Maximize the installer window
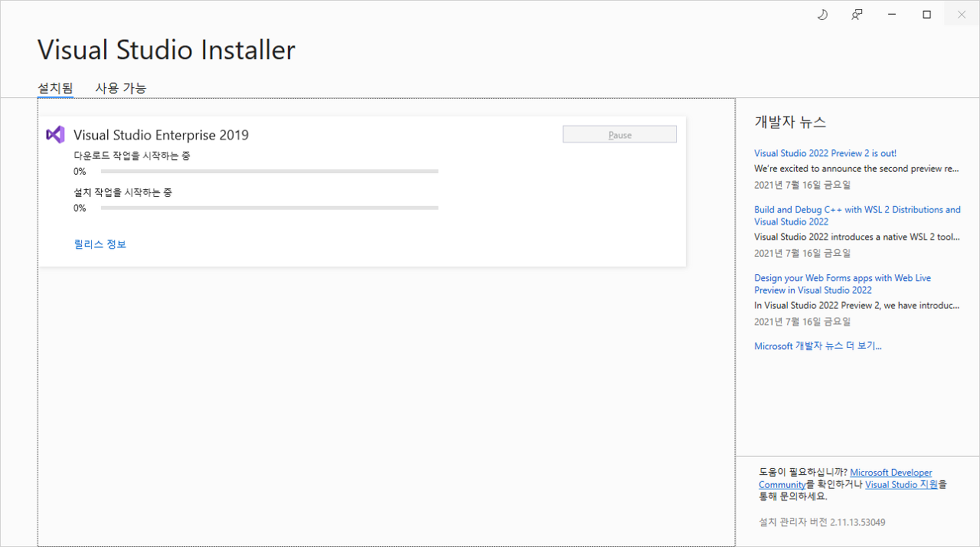Screen dimensions: 980x547 tap(927, 15)
